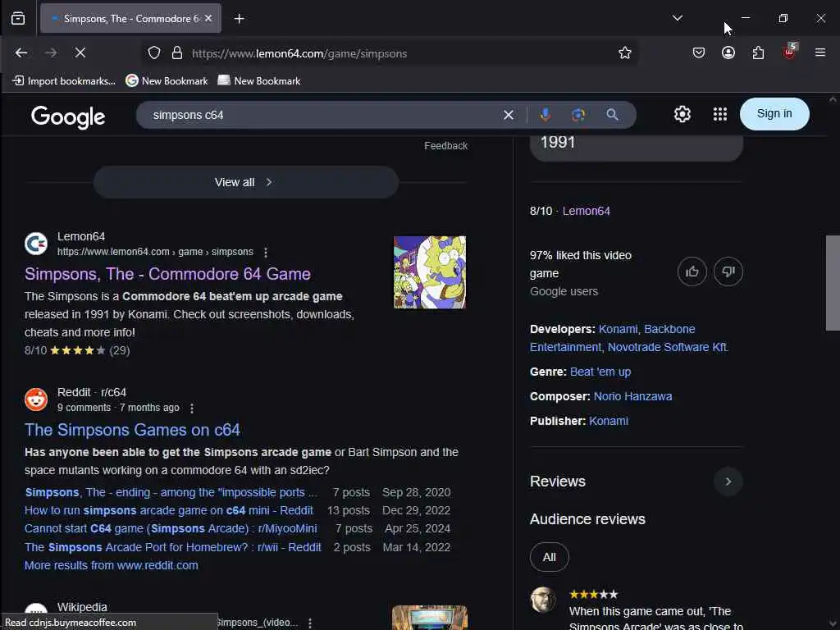This screenshot has height=630, width=840.
Task: Search by image with Lens icon
Action: click(578, 115)
